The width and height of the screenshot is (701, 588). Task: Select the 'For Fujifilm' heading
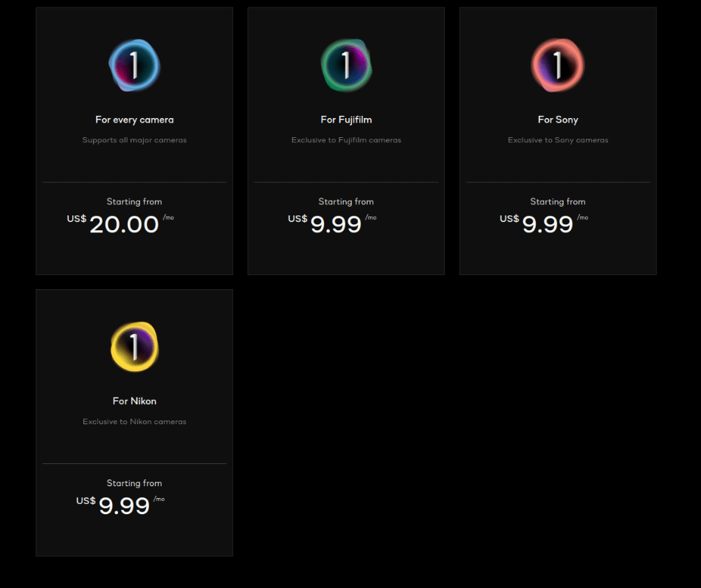(x=347, y=120)
